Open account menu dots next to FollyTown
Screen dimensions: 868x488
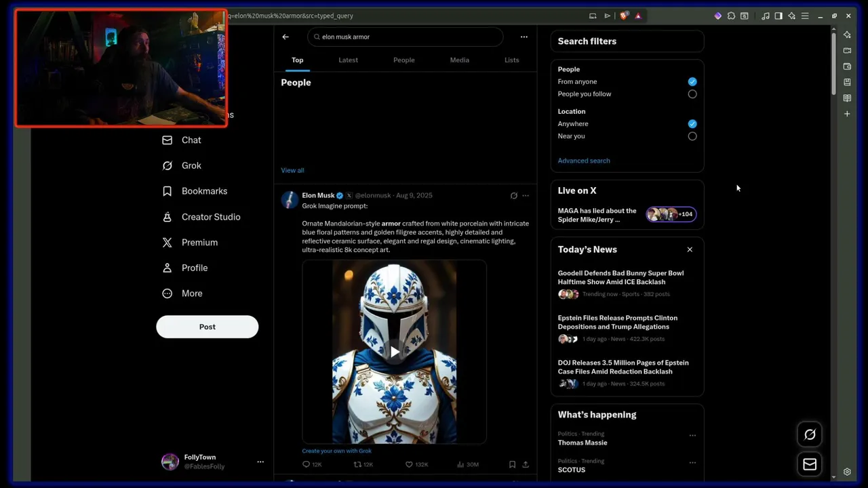coord(260,462)
